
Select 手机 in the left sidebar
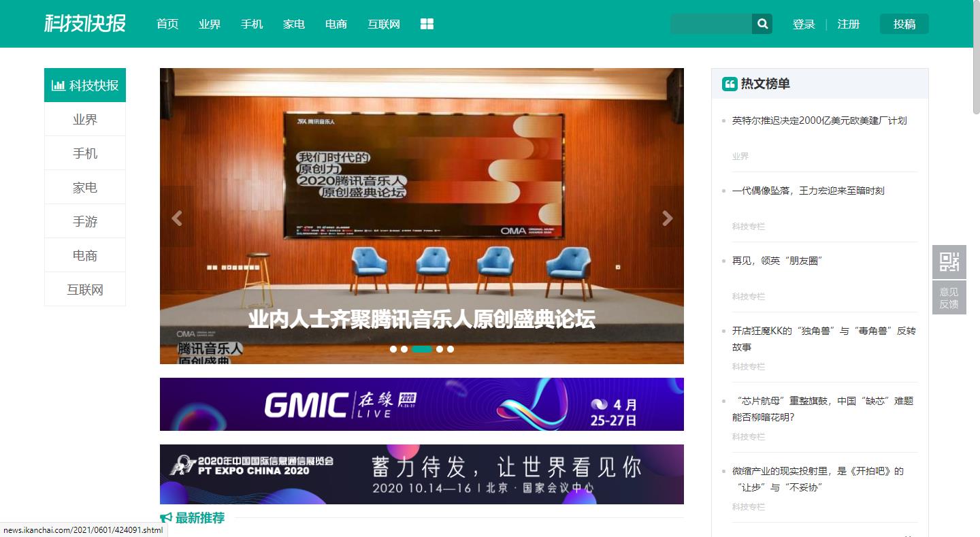click(85, 153)
